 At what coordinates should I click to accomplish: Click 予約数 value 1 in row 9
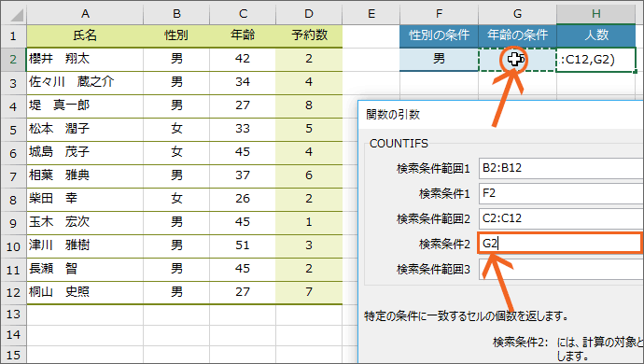[x=309, y=222]
